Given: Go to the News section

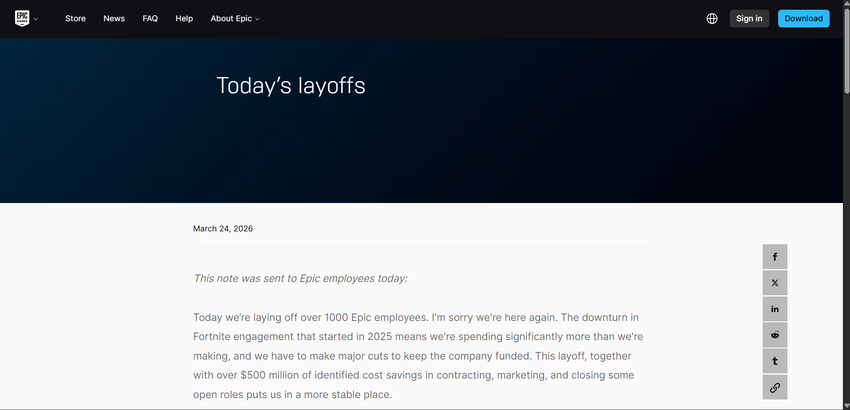Looking at the screenshot, I should pyautogui.click(x=114, y=19).
